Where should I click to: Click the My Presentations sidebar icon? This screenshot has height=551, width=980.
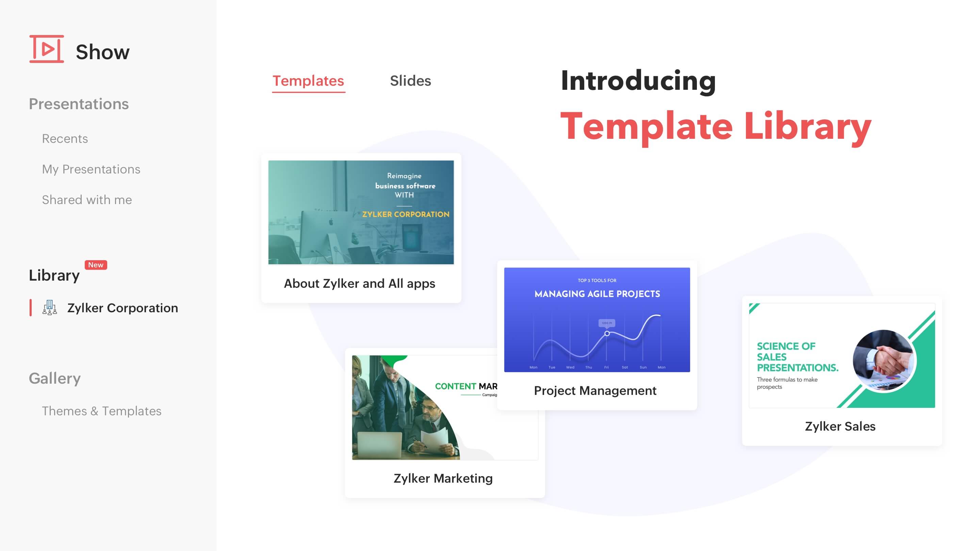click(x=91, y=169)
